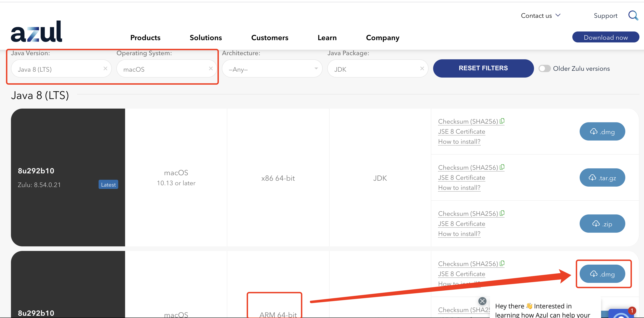The image size is (644, 318).
Task: Select the Zulu: 8.54.0.21 version text
Action: pyautogui.click(x=39, y=185)
